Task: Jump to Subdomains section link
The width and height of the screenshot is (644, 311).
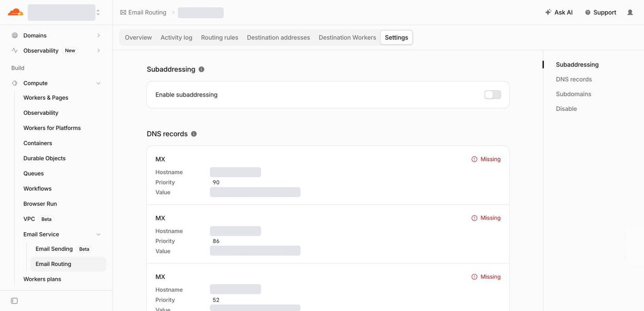Action: [574, 94]
